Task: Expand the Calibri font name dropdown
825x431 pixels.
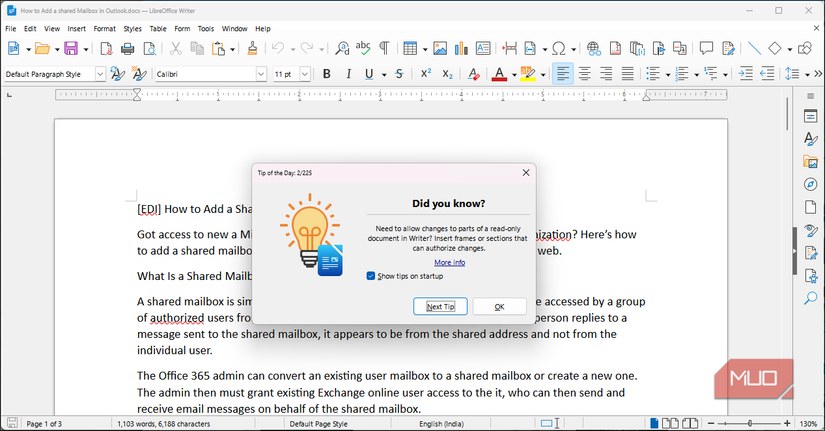Action: pyautogui.click(x=261, y=74)
